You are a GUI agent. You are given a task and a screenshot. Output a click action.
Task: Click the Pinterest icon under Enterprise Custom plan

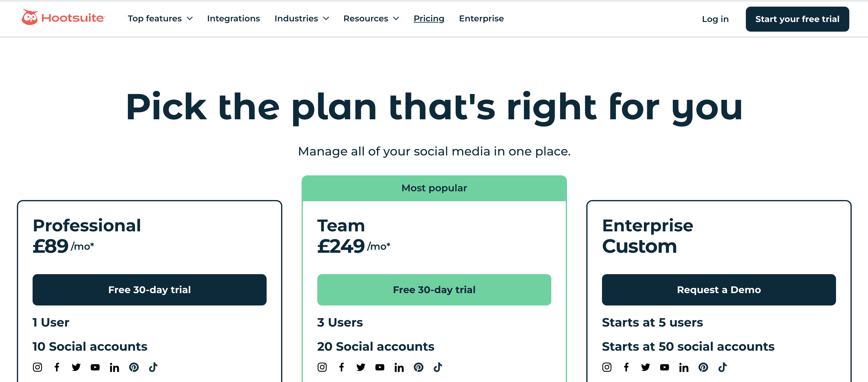(x=704, y=367)
